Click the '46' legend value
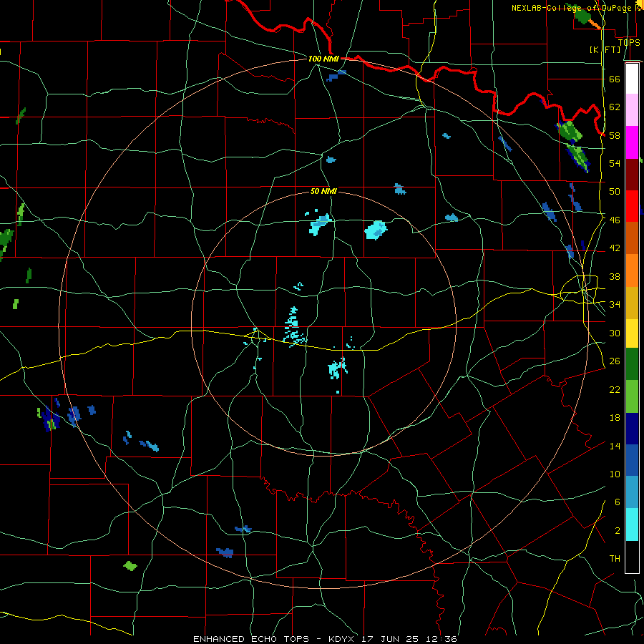644x644 pixels. point(615,220)
